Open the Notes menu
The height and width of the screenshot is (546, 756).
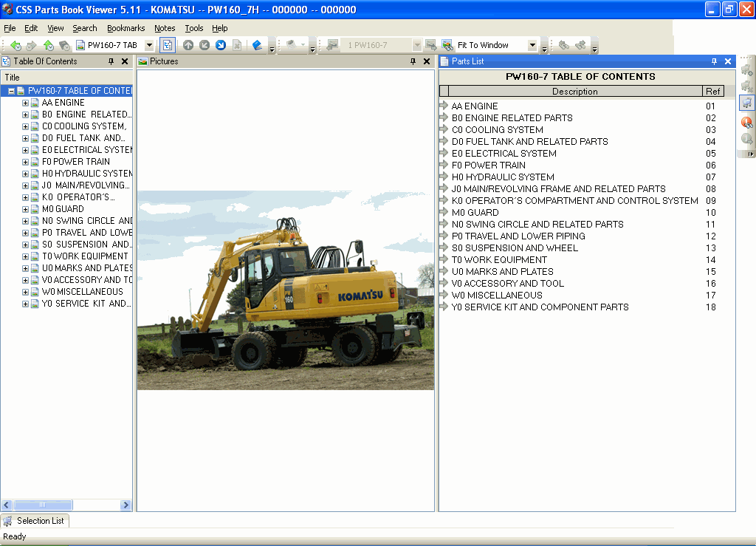pos(165,29)
